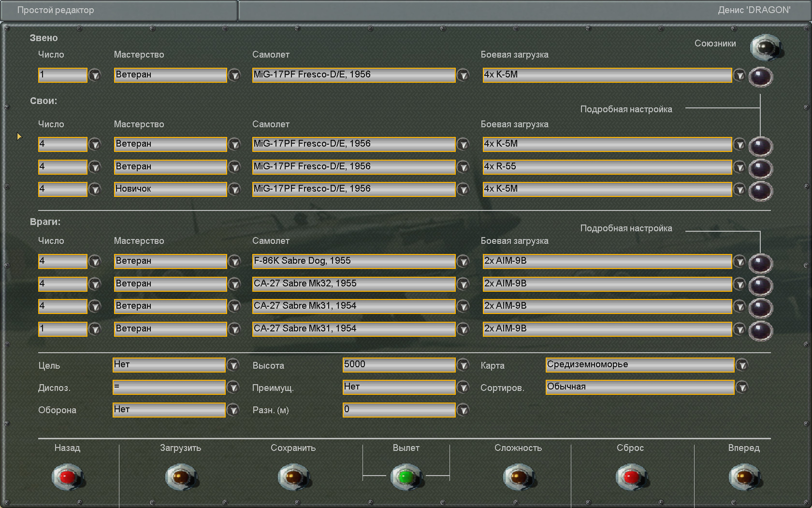
Task: Open the Сложность difficulty settings button
Action: tap(518, 477)
